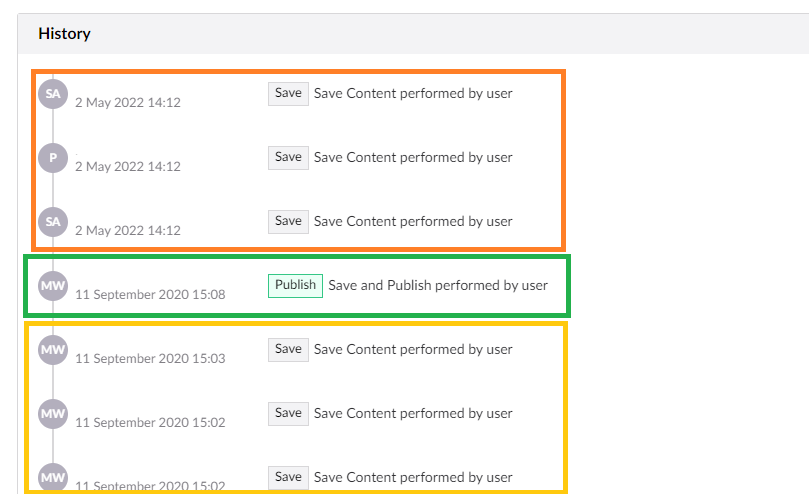Image resolution: width=809 pixels, height=494 pixels.
Task: Click the 11 September 2020 15:08 timestamp
Action: click(150, 295)
